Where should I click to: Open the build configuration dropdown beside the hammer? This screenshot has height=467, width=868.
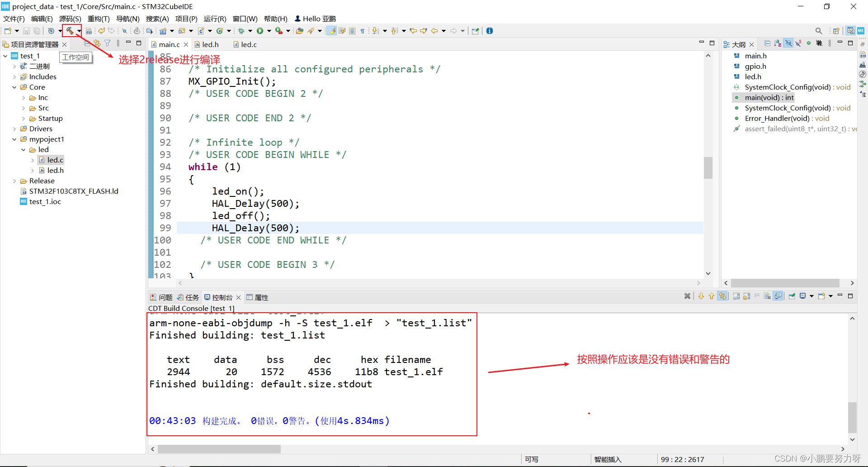[79, 31]
